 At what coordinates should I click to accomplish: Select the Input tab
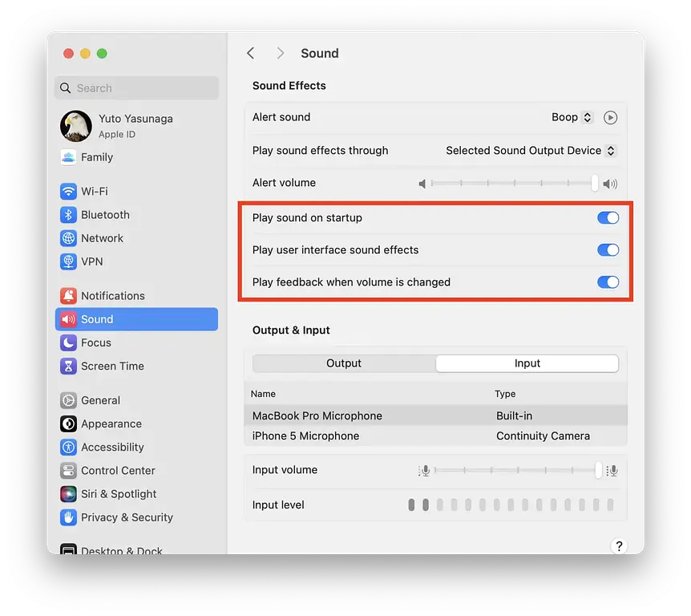[x=527, y=363]
